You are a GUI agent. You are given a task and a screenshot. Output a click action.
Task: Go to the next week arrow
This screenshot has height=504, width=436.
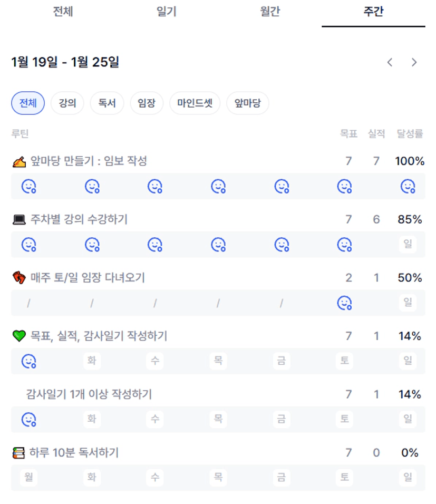(x=414, y=62)
